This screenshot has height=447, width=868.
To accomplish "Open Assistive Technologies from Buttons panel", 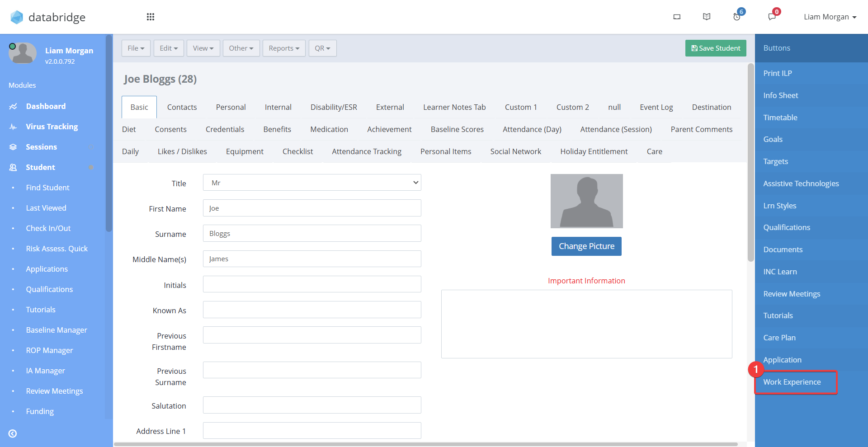I will (801, 184).
